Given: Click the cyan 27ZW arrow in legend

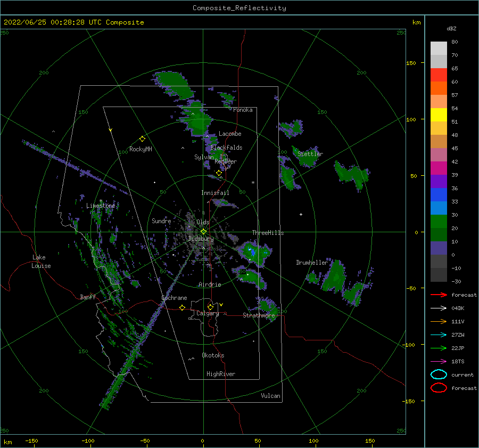Looking at the screenshot, I should pyautogui.click(x=439, y=335).
